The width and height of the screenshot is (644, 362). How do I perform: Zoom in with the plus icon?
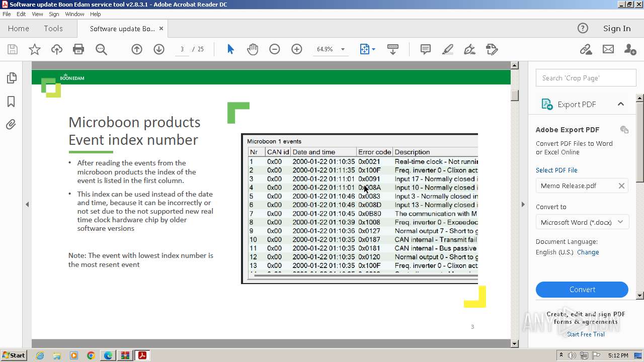pos(297,49)
